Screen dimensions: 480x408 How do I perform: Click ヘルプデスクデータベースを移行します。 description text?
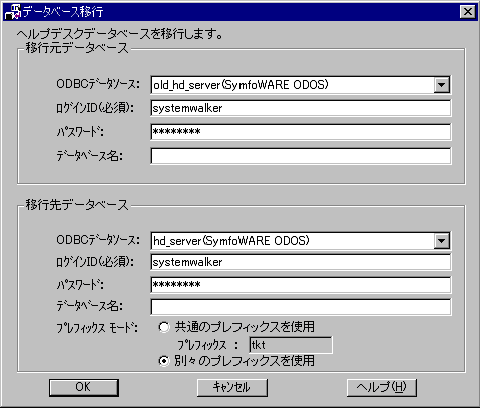coord(119,34)
